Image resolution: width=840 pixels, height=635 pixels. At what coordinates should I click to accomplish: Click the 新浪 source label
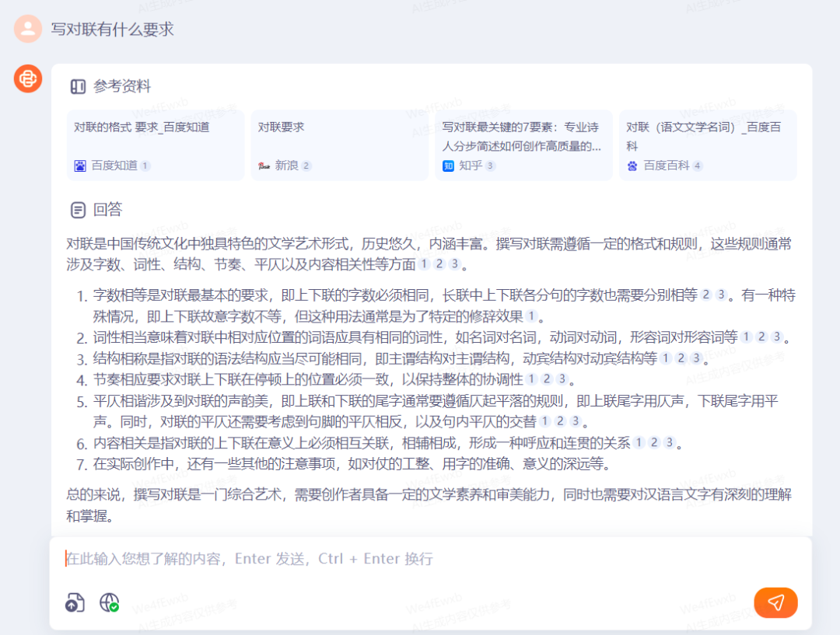pyautogui.click(x=286, y=166)
